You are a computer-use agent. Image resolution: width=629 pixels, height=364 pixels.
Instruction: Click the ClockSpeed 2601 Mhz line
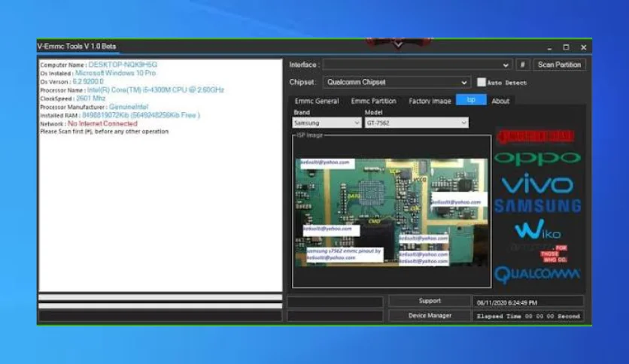coord(73,99)
